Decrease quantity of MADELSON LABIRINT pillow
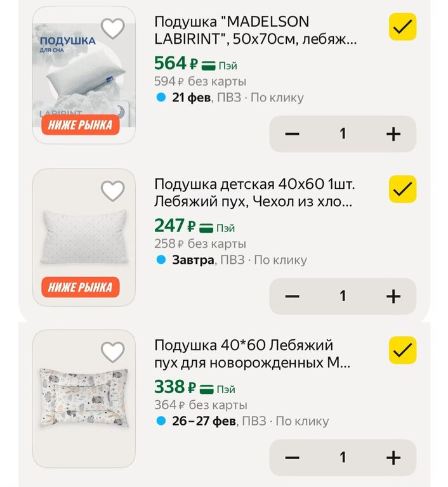Image resolution: width=448 pixels, height=487 pixels. click(292, 134)
